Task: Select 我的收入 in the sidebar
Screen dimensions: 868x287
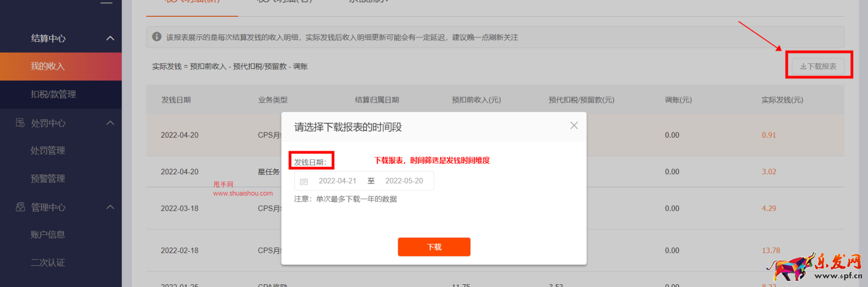Action: pos(48,66)
